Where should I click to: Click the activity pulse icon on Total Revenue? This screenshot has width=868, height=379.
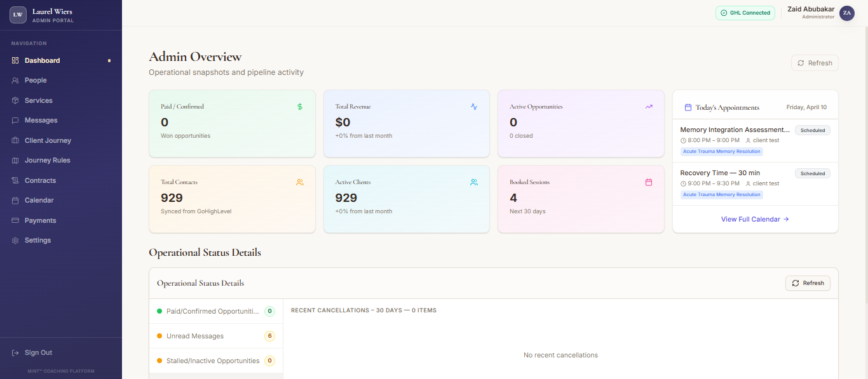pos(474,107)
